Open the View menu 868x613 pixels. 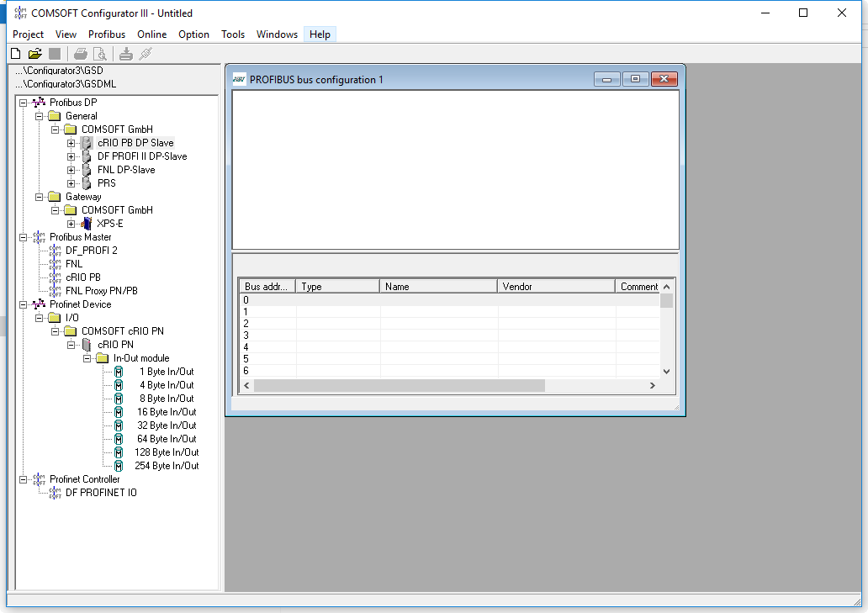[66, 34]
